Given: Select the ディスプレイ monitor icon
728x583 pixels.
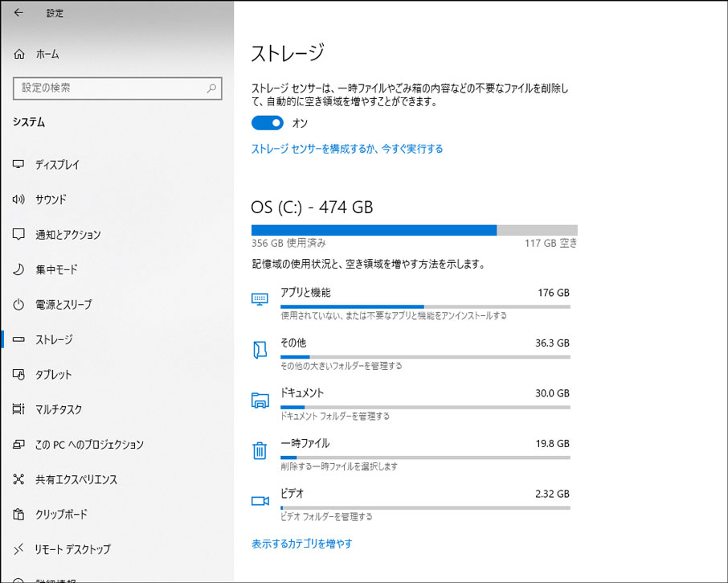Looking at the screenshot, I should [x=18, y=165].
